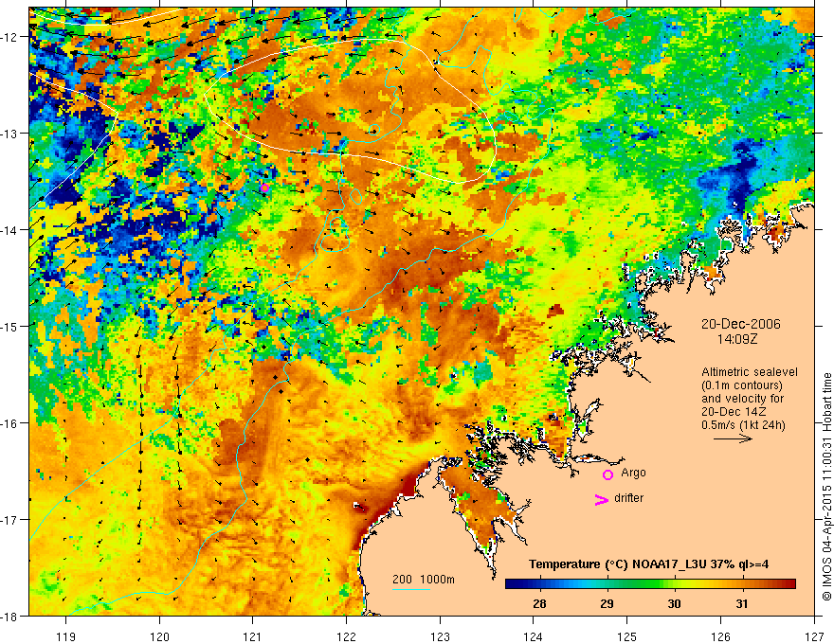Screen dimensions: 834x644
Task: Click the color bar value 29
Action: (607, 603)
